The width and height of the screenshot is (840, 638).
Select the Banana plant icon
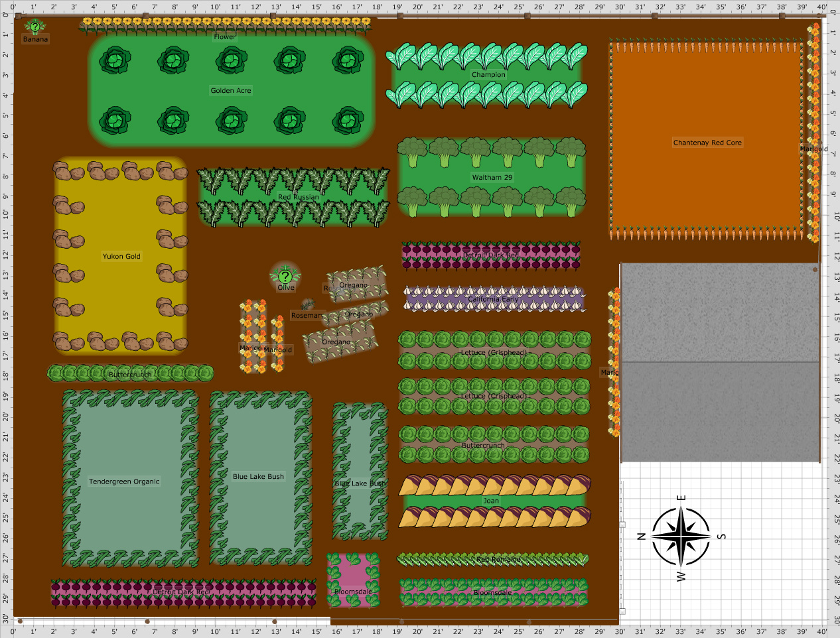click(x=35, y=27)
